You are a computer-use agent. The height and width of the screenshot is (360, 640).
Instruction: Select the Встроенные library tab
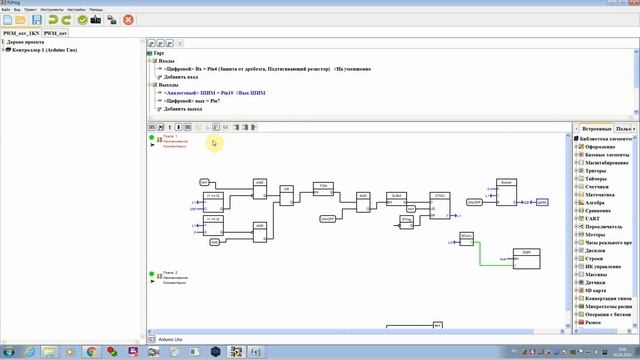click(596, 129)
